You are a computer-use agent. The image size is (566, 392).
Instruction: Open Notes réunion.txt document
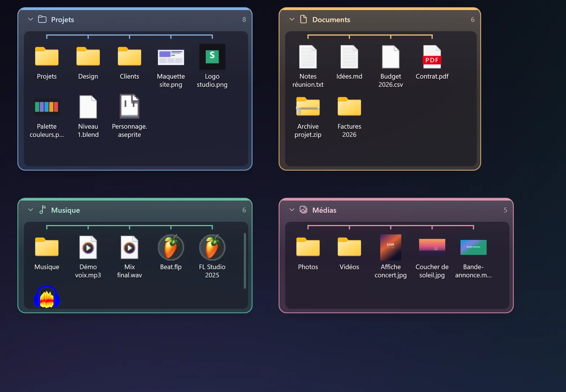[x=308, y=57]
